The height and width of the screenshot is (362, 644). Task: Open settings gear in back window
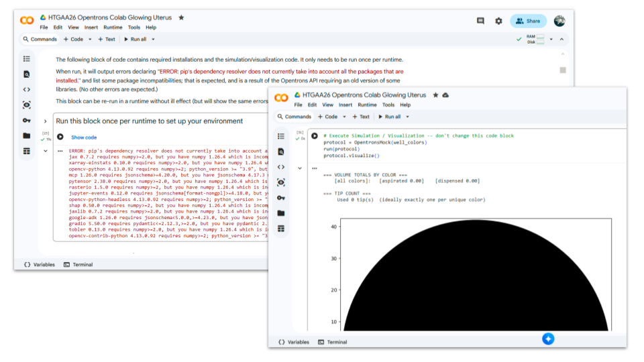pos(498,21)
